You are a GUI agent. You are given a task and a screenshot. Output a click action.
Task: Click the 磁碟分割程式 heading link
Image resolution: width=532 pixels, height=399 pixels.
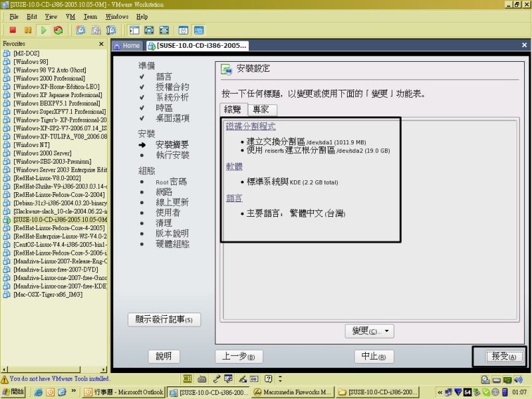point(250,126)
